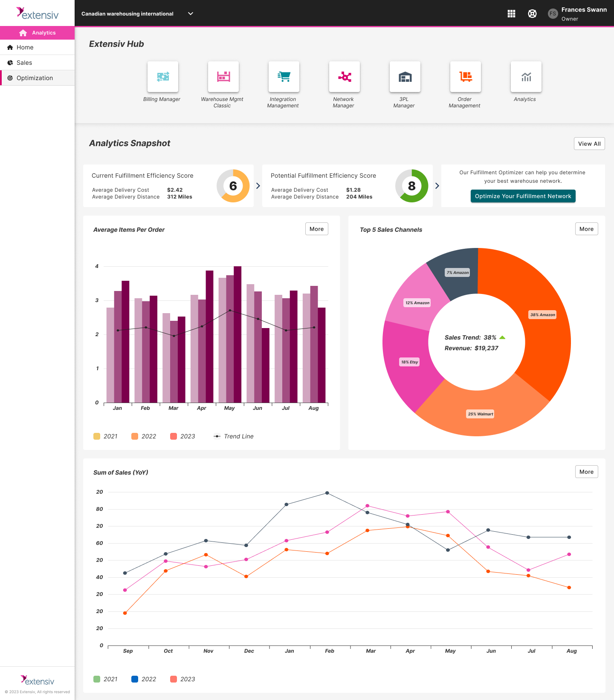Screen dimensions: 614x700
Task: Click the 2023 Extensiv copyright text
Action: point(38,692)
